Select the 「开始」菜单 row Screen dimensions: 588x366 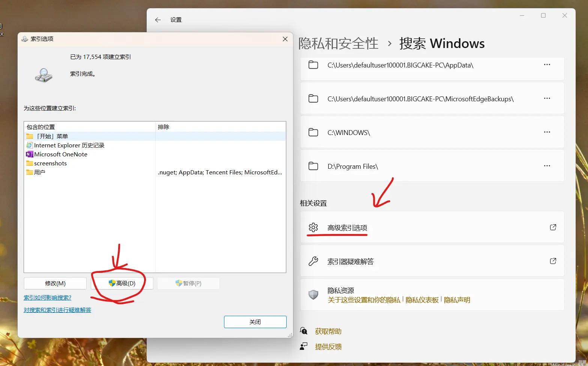pos(155,136)
